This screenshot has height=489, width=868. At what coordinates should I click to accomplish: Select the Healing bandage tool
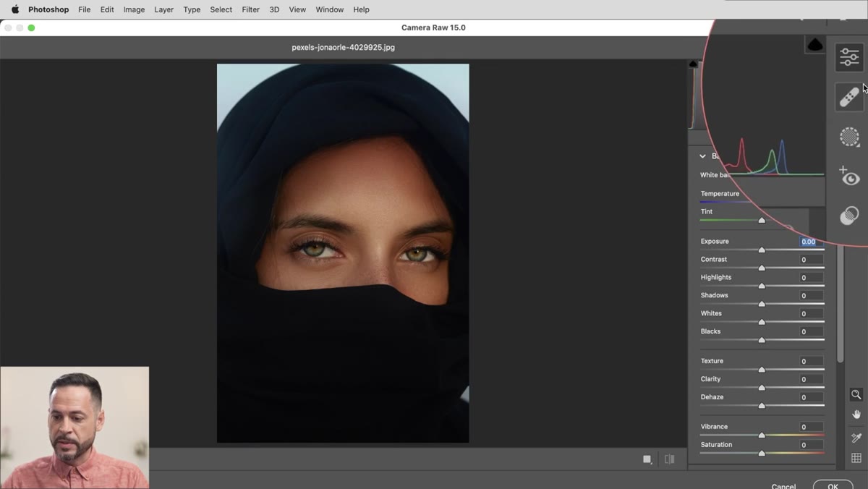[x=849, y=97]
